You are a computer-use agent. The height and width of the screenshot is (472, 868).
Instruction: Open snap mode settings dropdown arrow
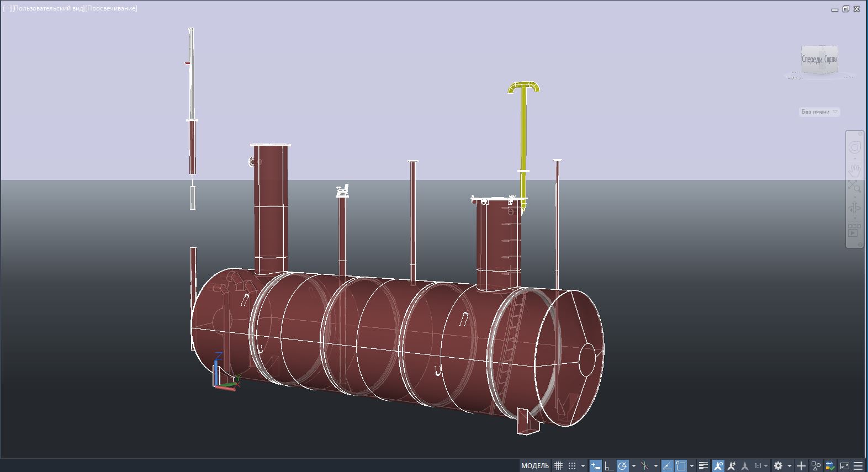coord(583,466)
